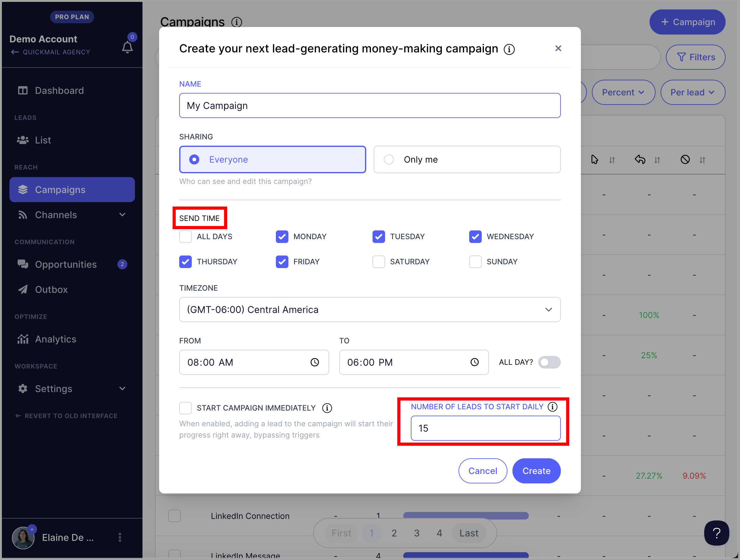
Task: Open the Leads List page
Action: point(72,140)
